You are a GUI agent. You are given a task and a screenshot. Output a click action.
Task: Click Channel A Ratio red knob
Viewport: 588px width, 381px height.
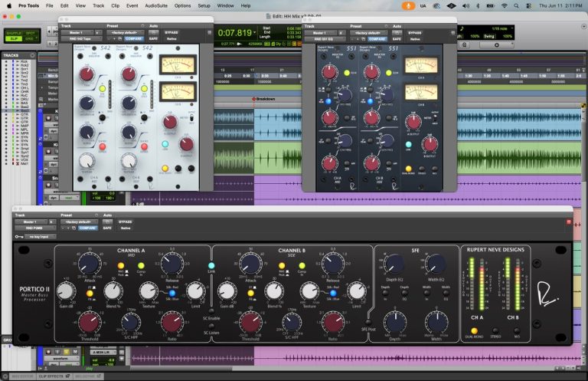pyautogui.click(x=171, y=323)
